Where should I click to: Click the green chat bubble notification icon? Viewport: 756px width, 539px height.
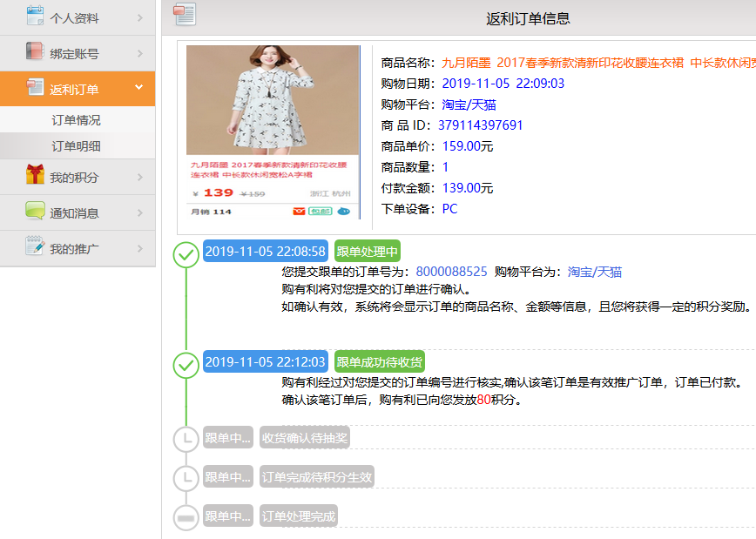(35, 212)
